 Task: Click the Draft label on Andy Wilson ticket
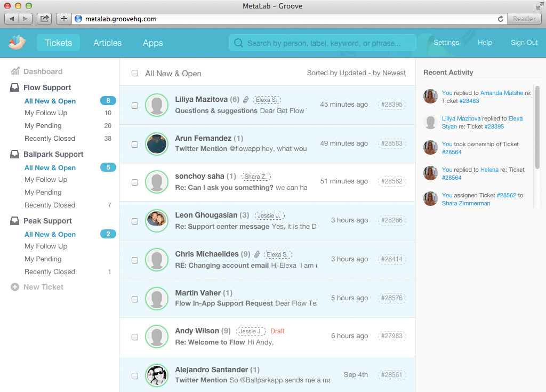(277, 331)
